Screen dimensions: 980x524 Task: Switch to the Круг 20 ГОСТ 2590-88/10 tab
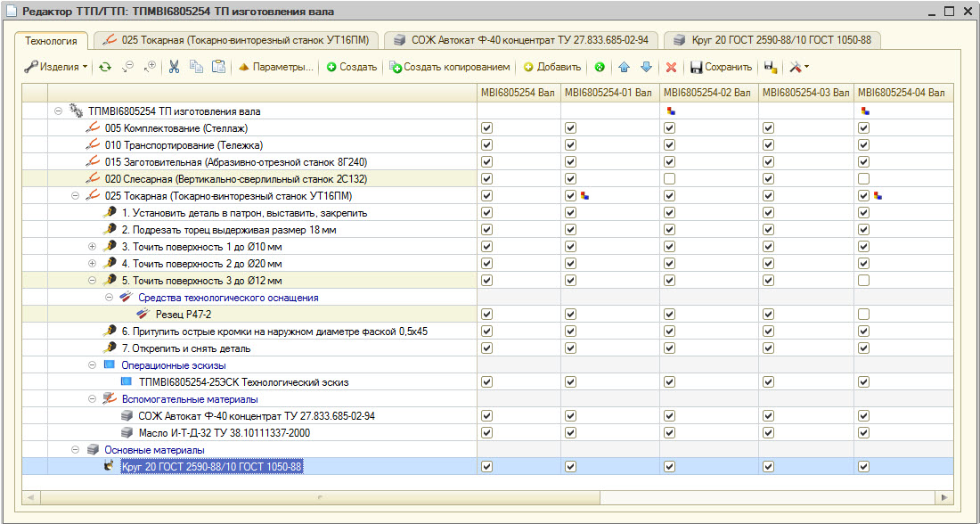click(x=772, y=40)
